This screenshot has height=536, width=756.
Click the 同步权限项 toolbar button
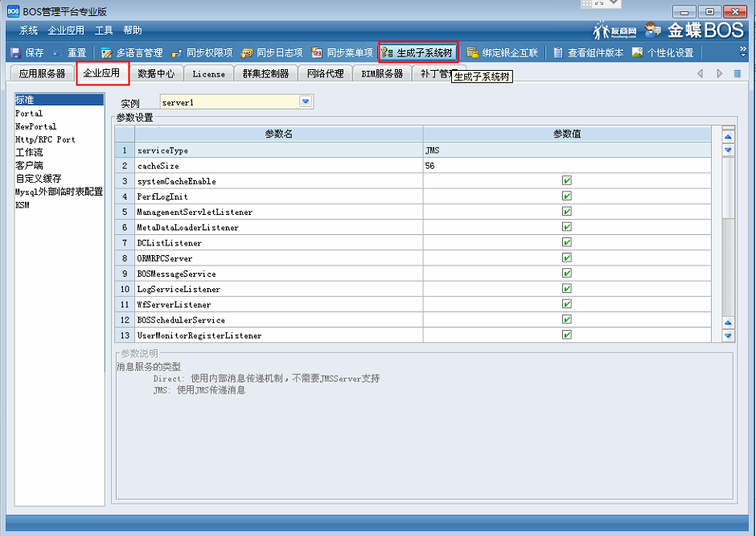(202, 52)
